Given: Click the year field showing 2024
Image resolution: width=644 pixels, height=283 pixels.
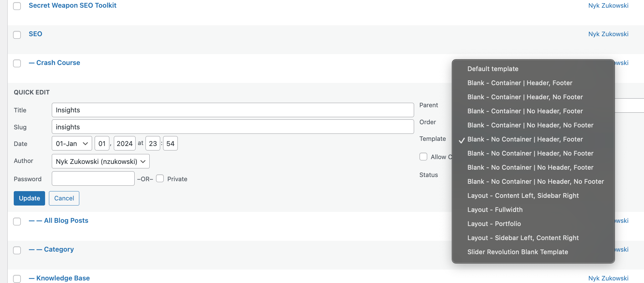Looking at the screenshot, I should (x=125, y=143).
